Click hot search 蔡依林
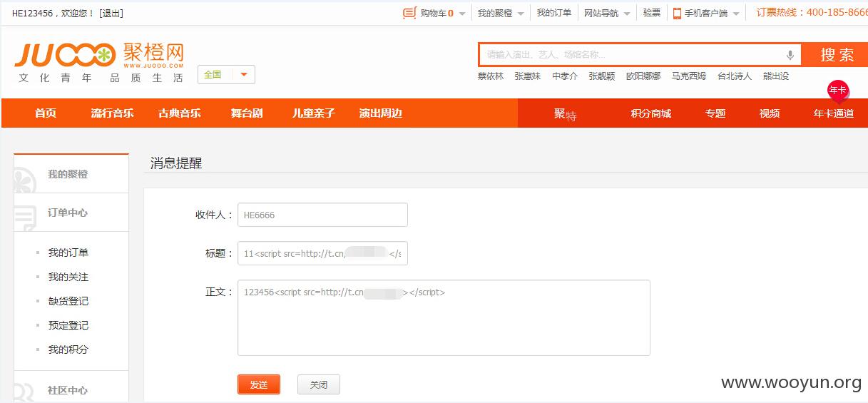The height and width of the screenshot is (403, 868). pyautogui.click(x=490, y=76)
